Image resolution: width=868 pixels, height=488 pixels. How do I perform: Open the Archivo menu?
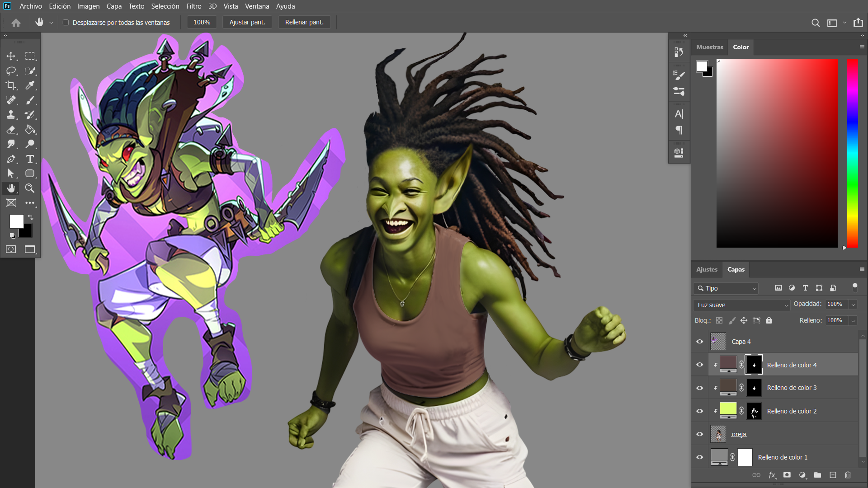[31, 6]
